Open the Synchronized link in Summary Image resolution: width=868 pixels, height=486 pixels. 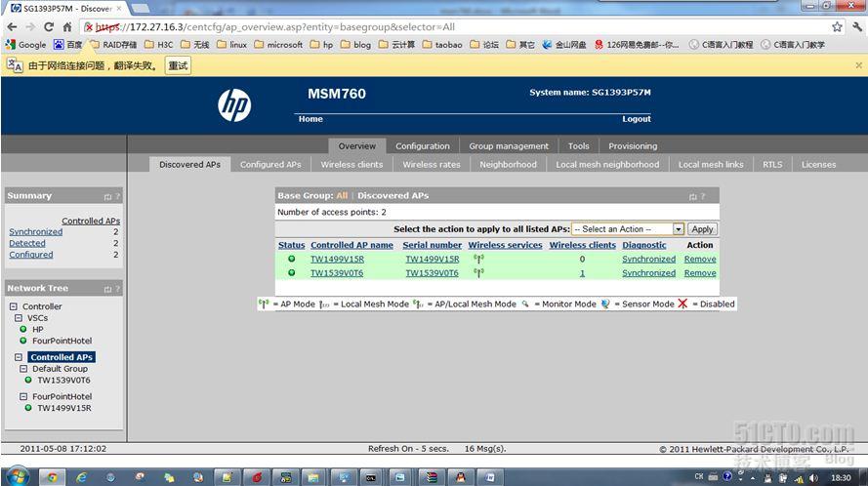[x=35, y=231]
